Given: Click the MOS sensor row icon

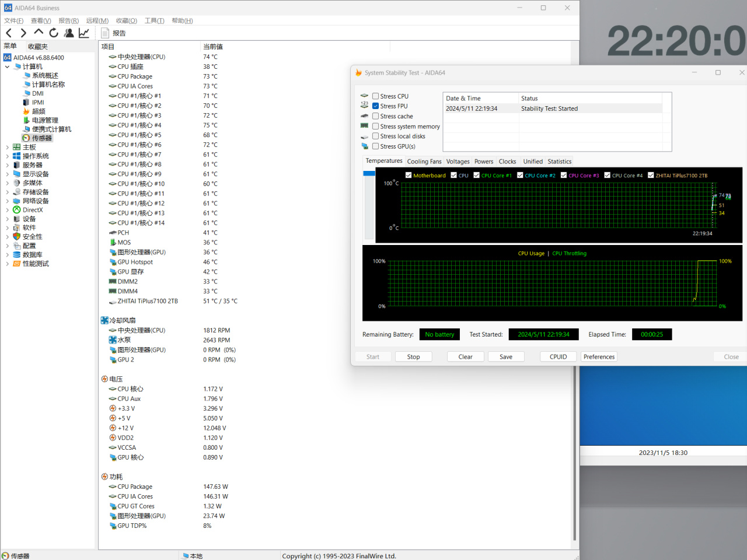Looking at the screenshot, I should [x=113, y=243].
